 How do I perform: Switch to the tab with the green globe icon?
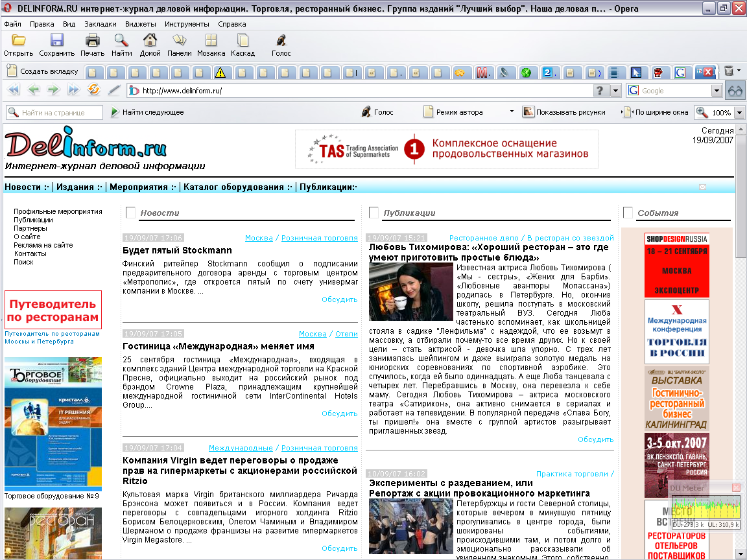click(x=526, y=73)
